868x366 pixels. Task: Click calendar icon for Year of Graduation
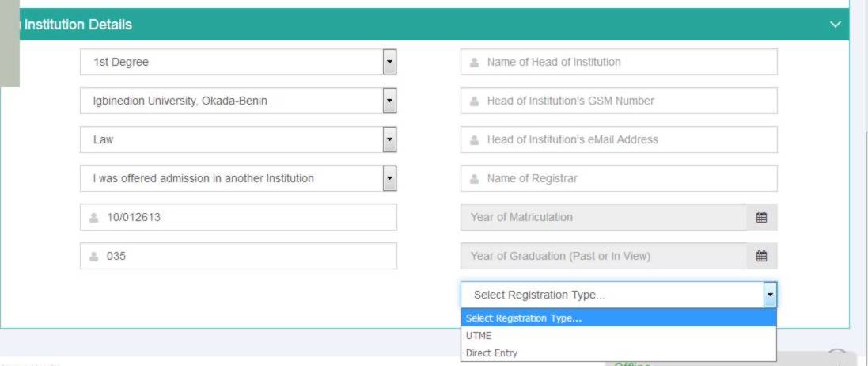click(761, 256)
